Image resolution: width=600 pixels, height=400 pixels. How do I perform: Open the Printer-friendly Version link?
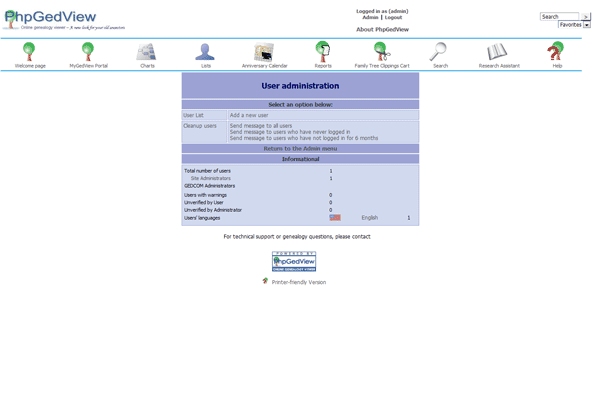pyautogui.click(x=298, y=282)
